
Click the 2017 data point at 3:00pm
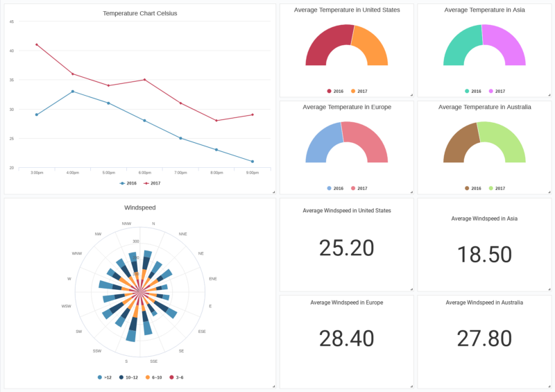[x=37, y=44]
